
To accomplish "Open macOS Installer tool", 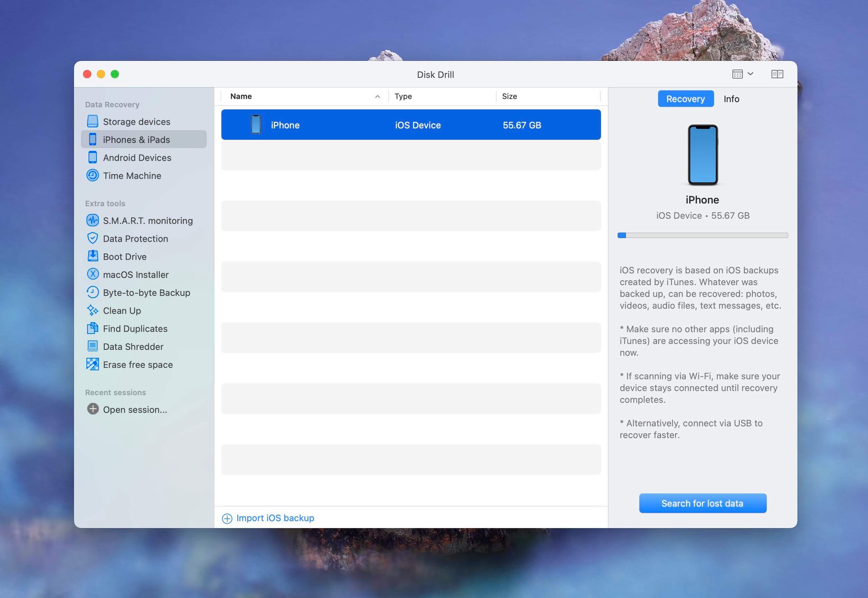I will [144, 274].
